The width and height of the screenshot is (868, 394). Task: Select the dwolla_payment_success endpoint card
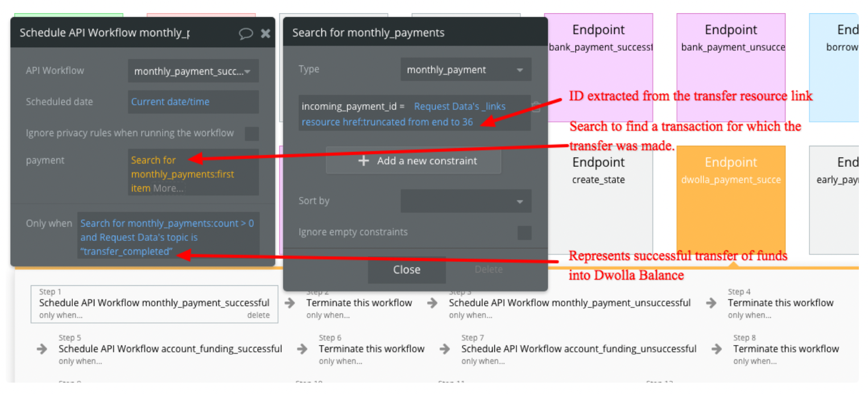tap(731, 200)
